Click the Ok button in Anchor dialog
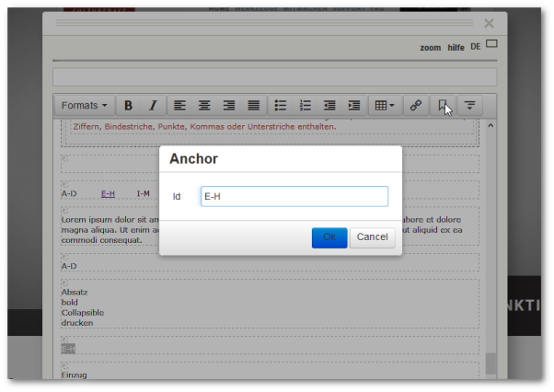This screenshot has height=392, width=554. click(329, 237)
